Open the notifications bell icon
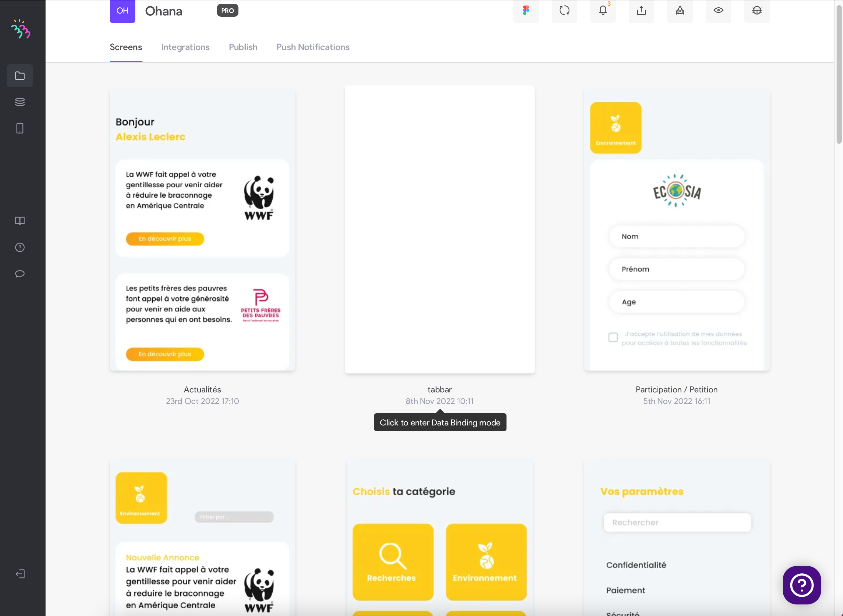The height and width of the screenshot is (616, 843). tap(603, 11)
